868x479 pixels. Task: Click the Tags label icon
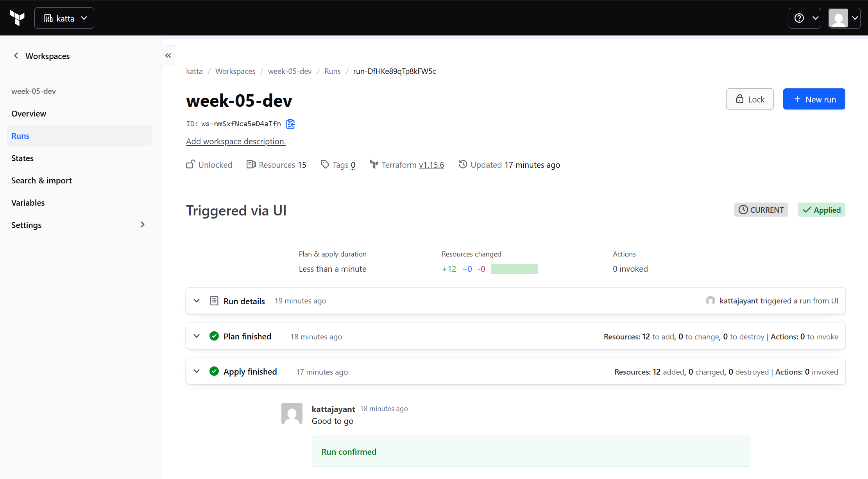coord(325,165)
